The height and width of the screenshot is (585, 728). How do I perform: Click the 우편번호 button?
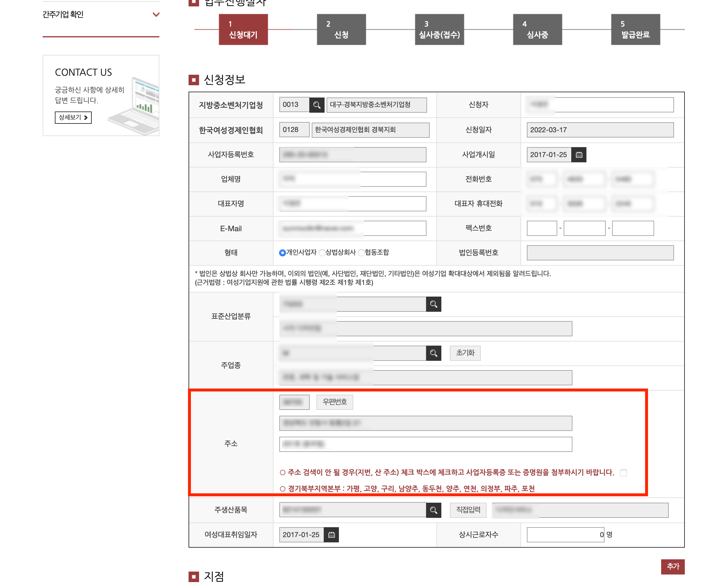point(335,402)
